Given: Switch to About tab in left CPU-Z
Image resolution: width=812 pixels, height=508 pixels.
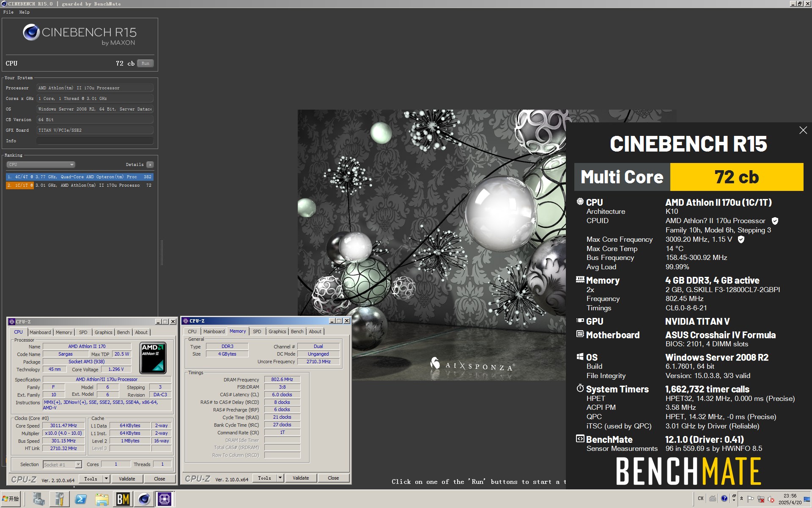Looking at the screenshot, I should coord(141,333).
